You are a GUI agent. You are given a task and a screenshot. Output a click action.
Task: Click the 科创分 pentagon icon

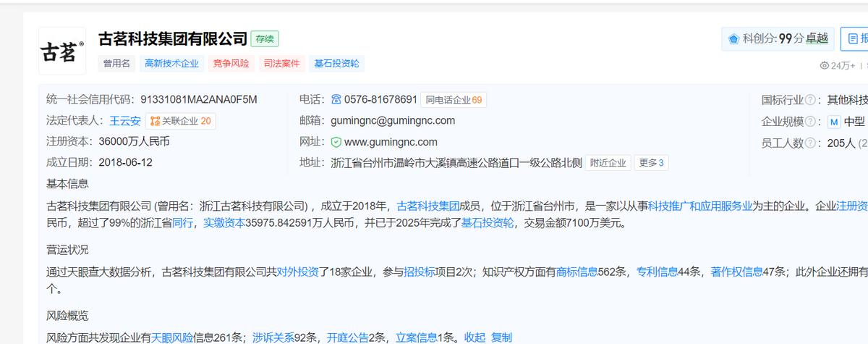(733, 39)
